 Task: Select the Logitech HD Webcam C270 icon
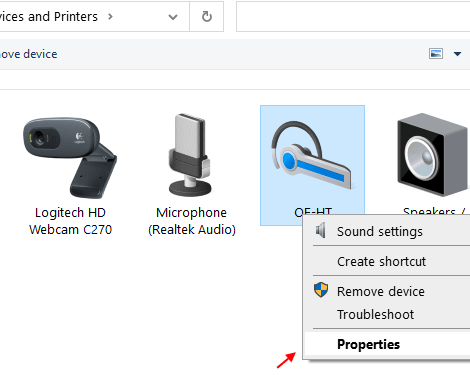(70, 157)
